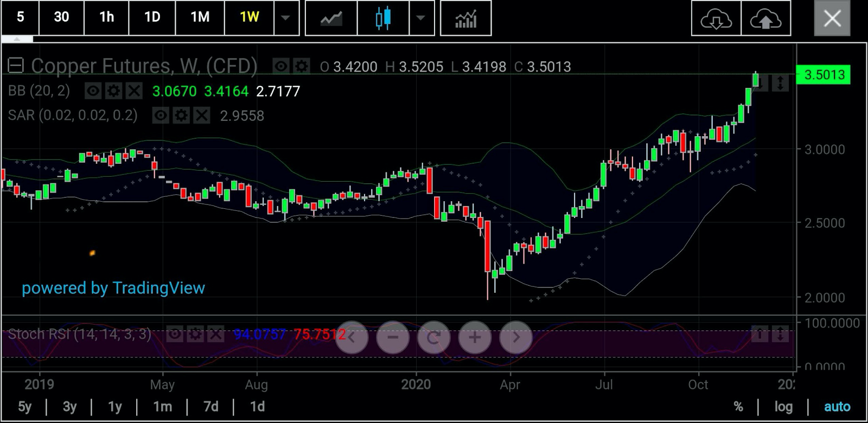Select the 30-minute interval button
This screenshot has width=868, height=423.
(x=61, y=17)
